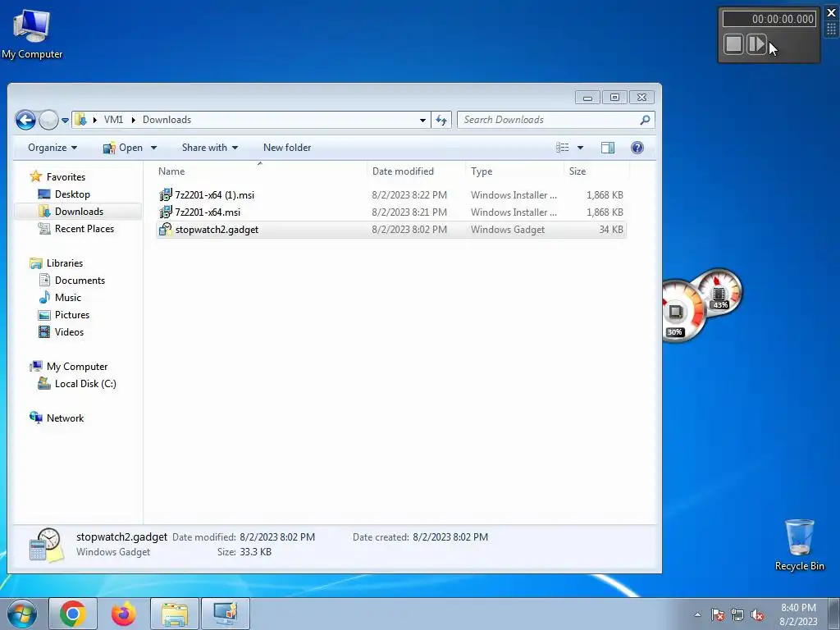Open address bar history dropdown

(x=422, y=120)
